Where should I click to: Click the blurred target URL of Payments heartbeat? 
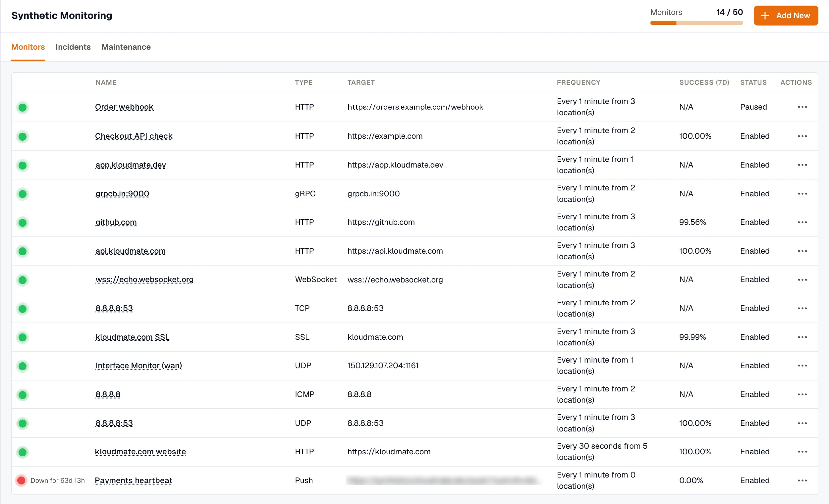tap(443, 480)
